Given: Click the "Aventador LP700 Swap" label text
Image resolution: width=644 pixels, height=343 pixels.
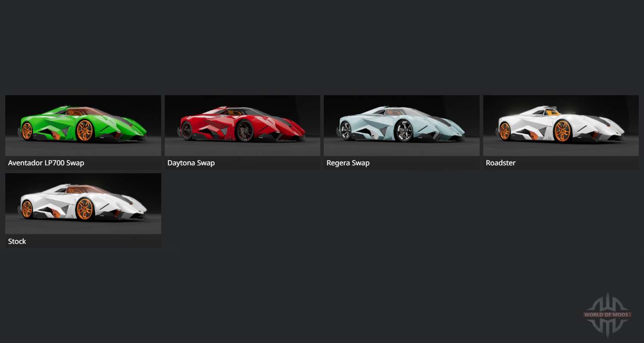Looking at the screenshot, I should [46, 163].
